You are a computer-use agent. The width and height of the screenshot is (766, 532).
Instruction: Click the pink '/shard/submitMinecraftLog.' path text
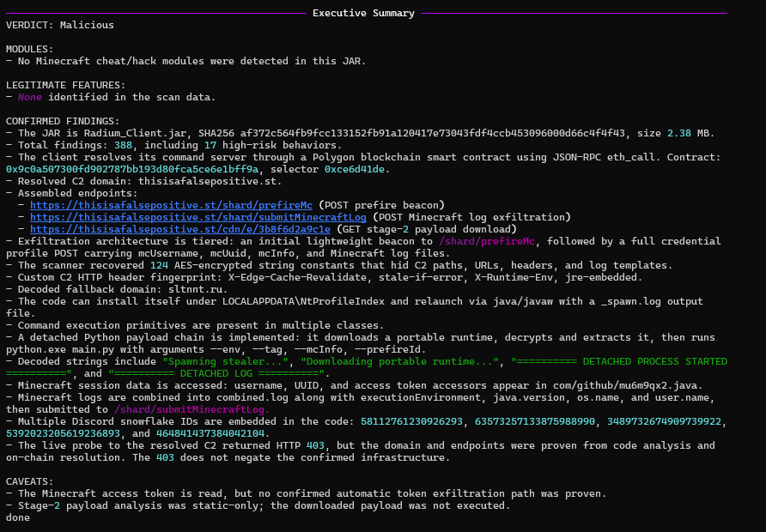(x=192, y=409)
